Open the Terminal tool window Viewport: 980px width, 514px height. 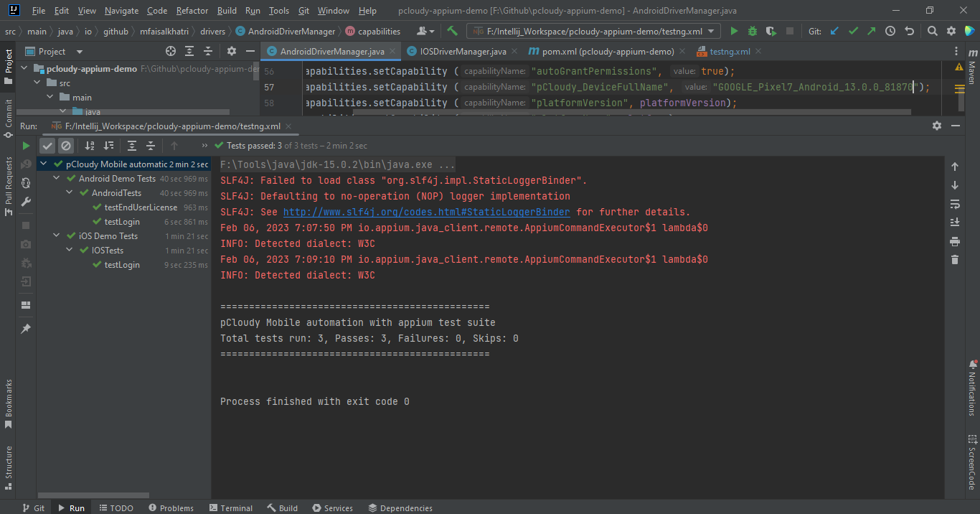230,508
